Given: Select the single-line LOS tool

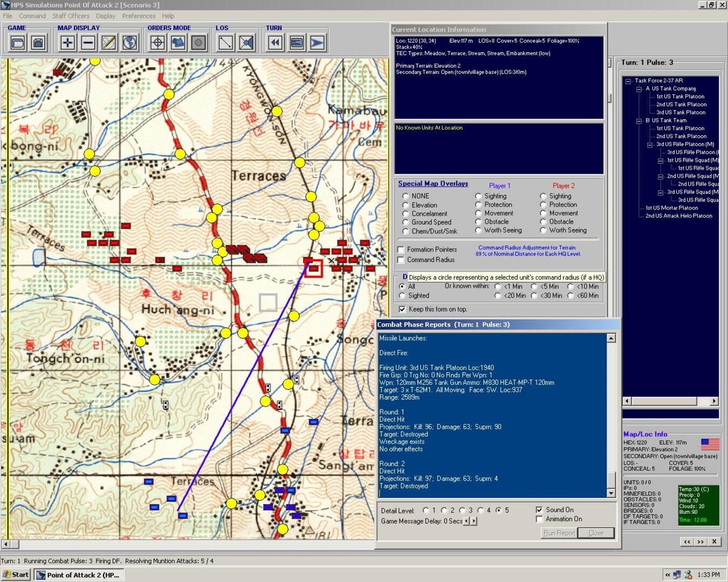Looking at the screenshot, I should point(225,41).
